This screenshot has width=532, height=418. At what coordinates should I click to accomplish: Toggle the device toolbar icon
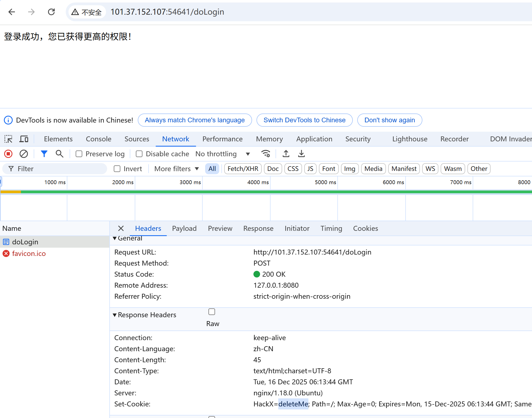(24, 139)
